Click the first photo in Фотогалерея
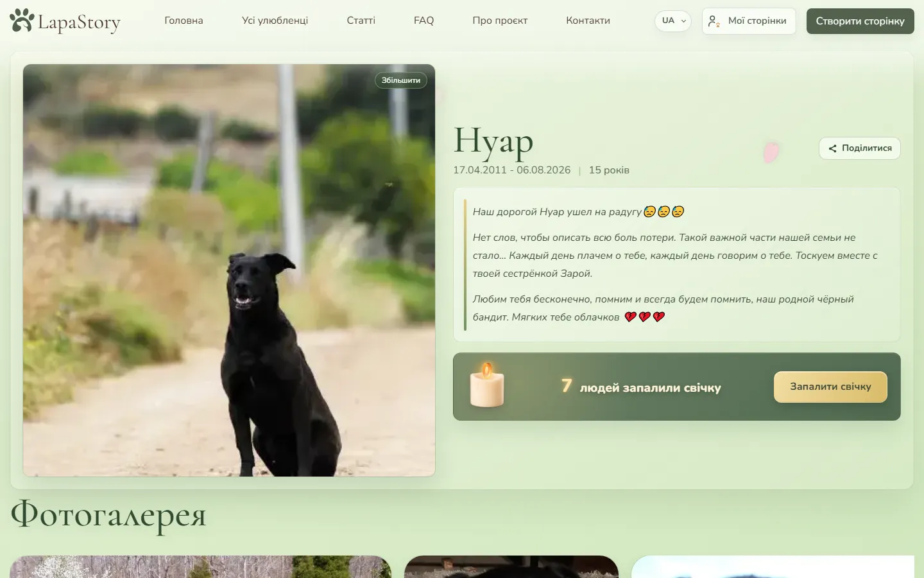Screen dimensions: 924x578 [x=201, y=566]
